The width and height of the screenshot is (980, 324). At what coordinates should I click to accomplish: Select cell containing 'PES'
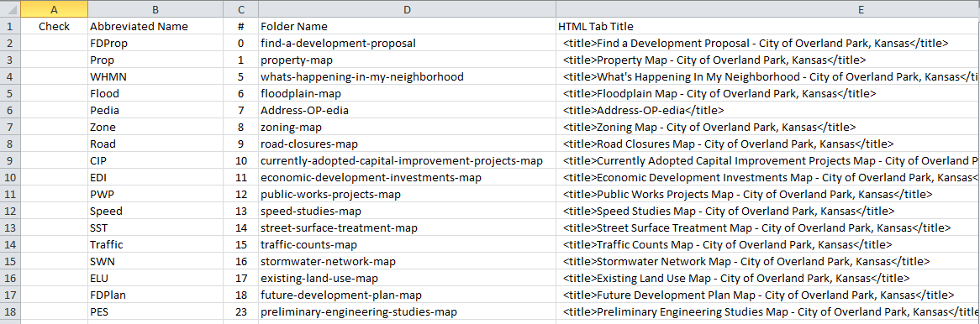155,312
